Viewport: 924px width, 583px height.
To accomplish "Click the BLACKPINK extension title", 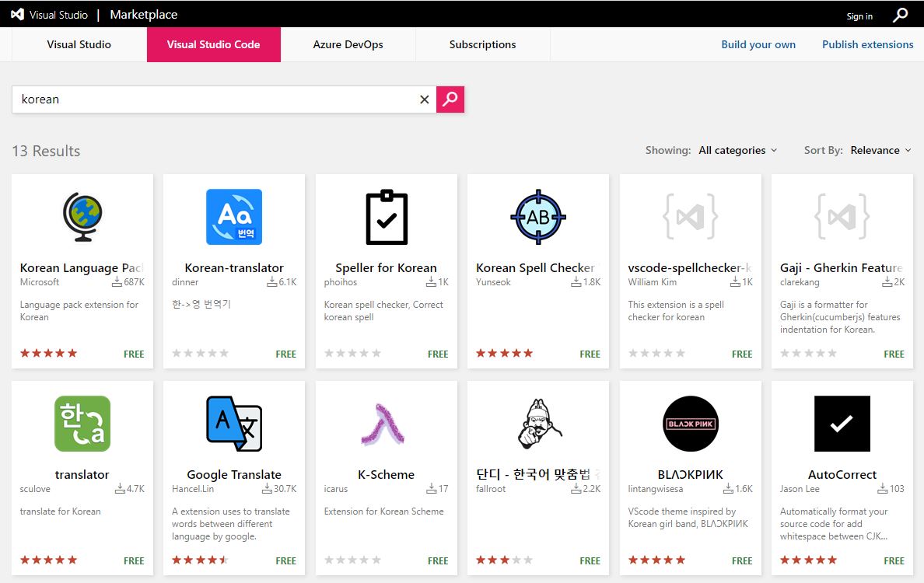I will [690, 475].
